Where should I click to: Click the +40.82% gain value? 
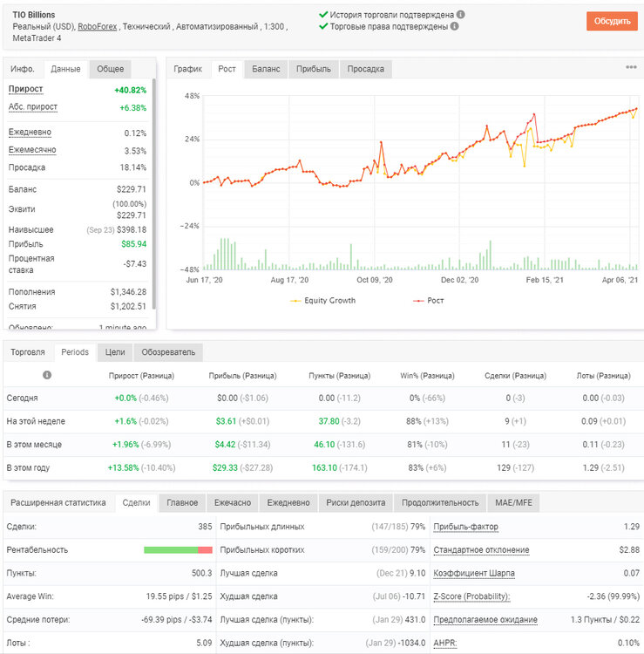tap(130, 90)
